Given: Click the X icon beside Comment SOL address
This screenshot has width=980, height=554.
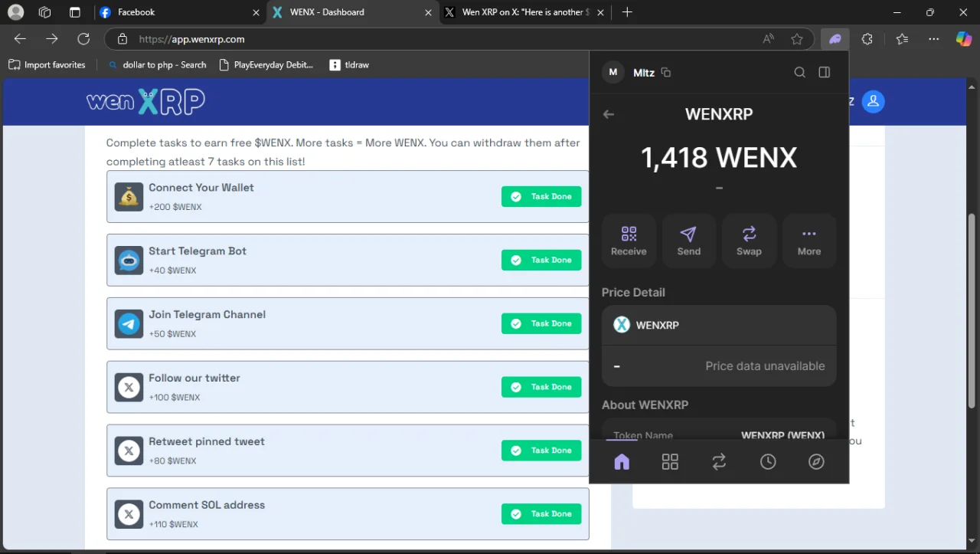Looking at the screenshot, I should click(129, 514).
